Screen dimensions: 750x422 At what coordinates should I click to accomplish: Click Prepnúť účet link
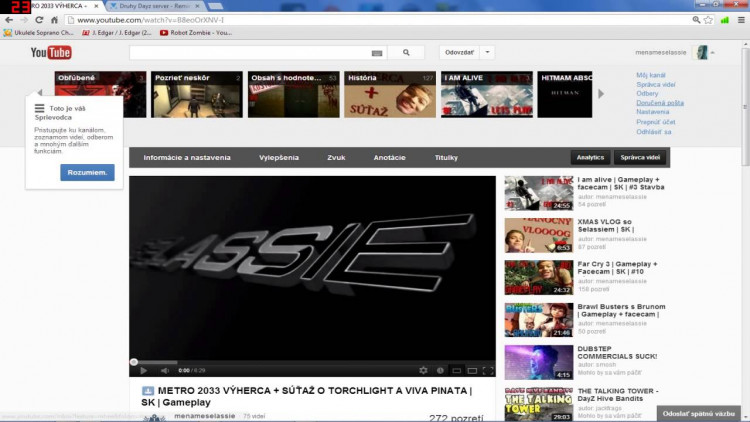pyautogui.click(x=656, y=122)
